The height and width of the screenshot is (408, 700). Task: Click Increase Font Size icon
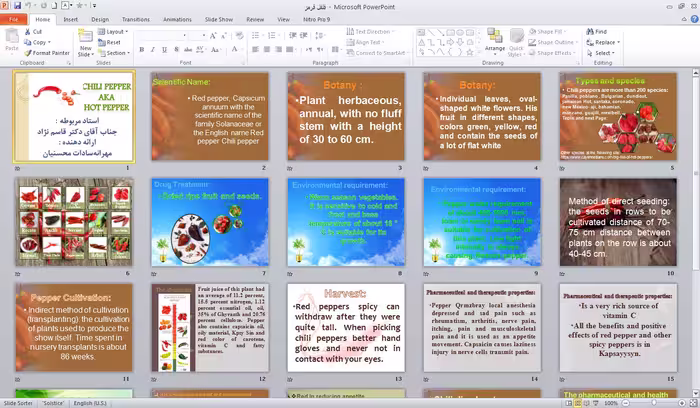pyautogui.click(x=213, y=36)
